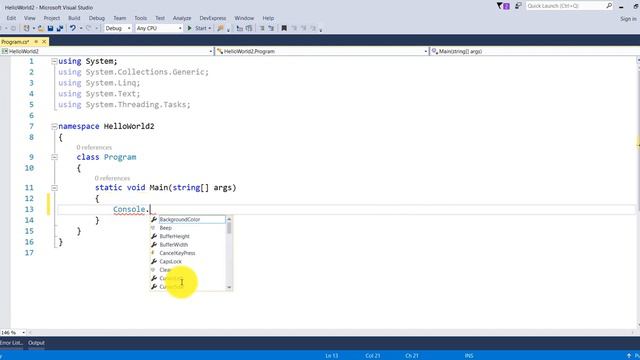Click 0 references above class Program
The width and height of the screenshot is (640, 360).
94,147
